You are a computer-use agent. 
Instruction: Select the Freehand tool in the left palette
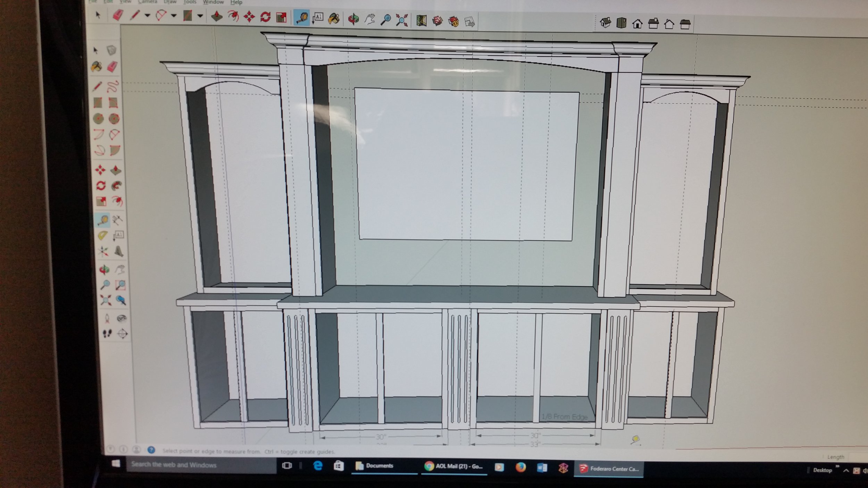[113, 86]
